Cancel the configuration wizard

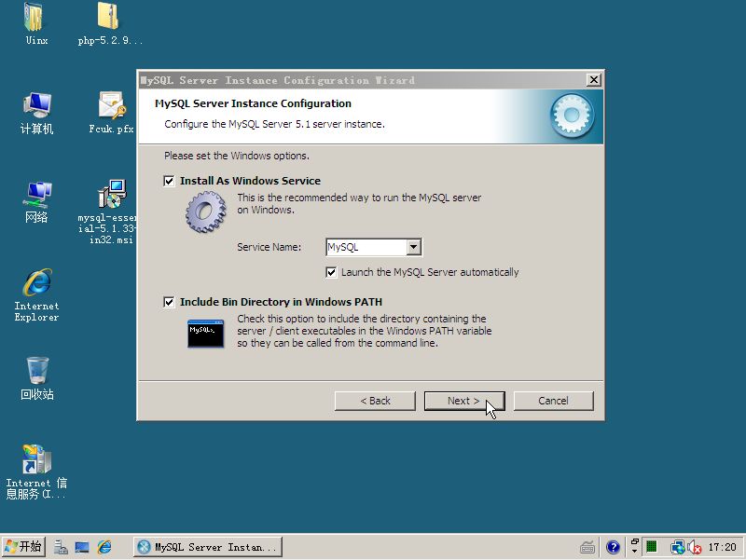[553, 401]
